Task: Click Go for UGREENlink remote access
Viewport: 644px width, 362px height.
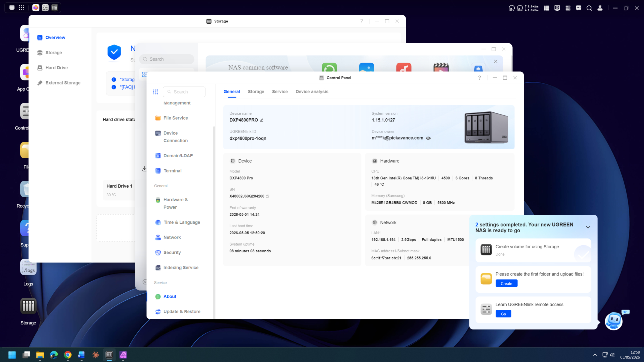Action: [503, 314]
